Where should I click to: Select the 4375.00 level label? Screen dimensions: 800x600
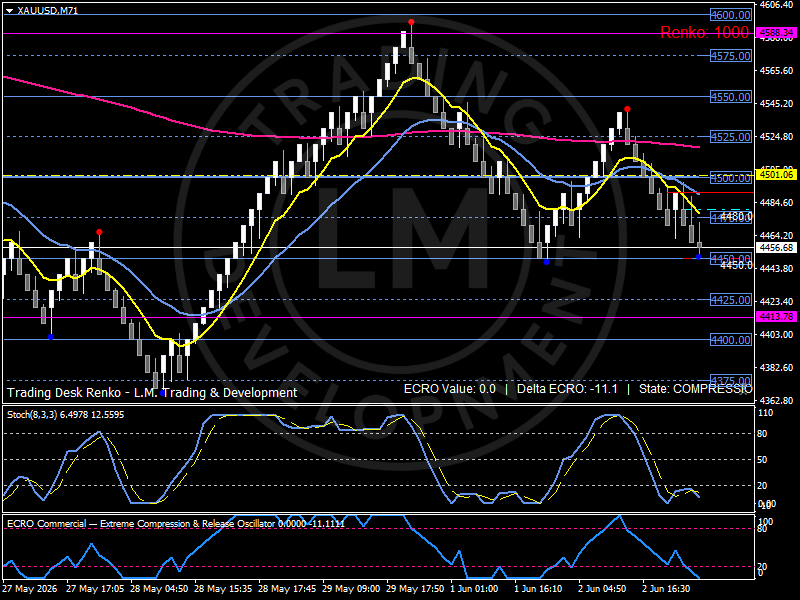pyautogui.click(x=731, y=381)
